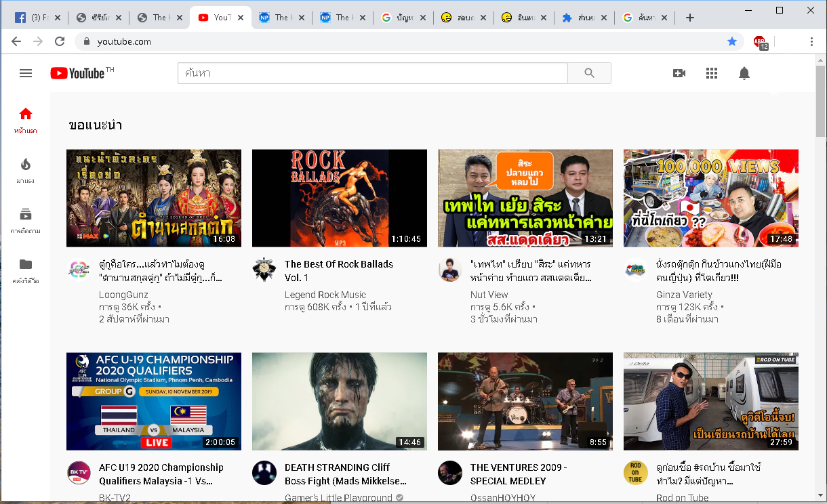Close the YouTube tab
Viewport: 827px width, 504px height.
pos(241,18)
